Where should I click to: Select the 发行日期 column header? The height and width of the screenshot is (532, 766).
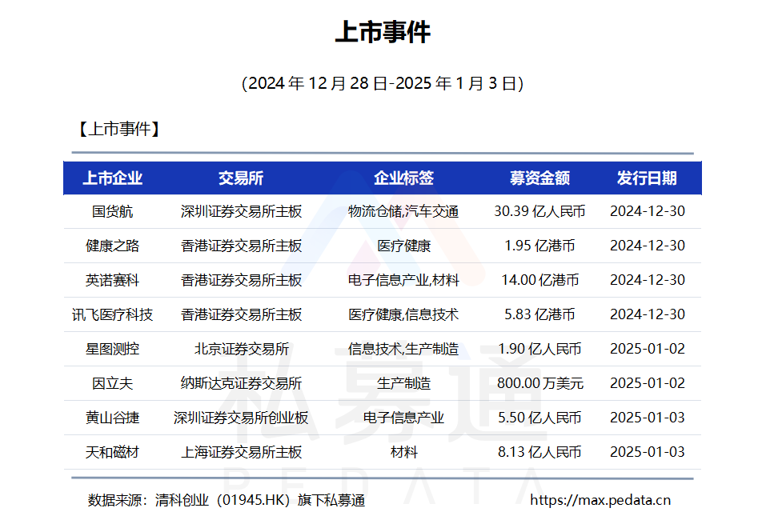coord(647,178)
